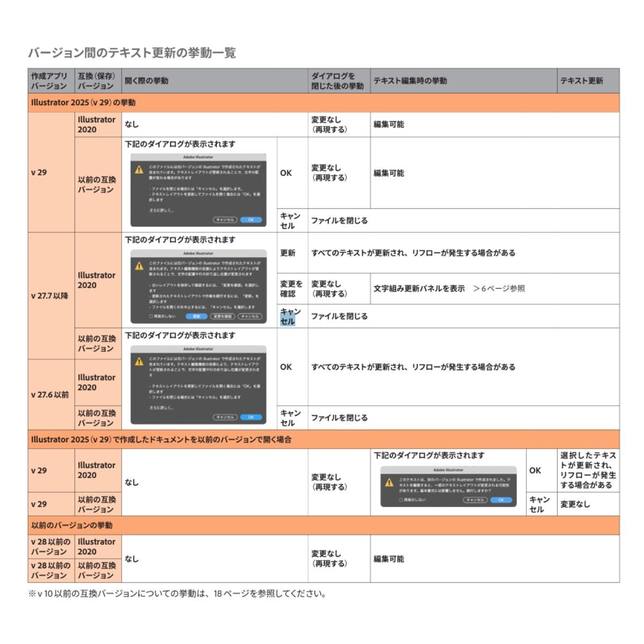Click OK in the dialog beside v 27.6 以前
Screen dimensions: 644x644
point(251,417)
